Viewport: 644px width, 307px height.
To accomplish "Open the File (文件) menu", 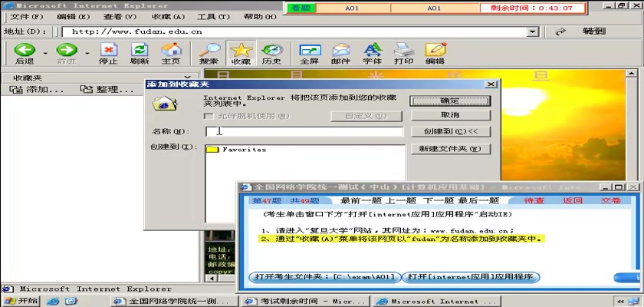I will (x=27, y=17).
